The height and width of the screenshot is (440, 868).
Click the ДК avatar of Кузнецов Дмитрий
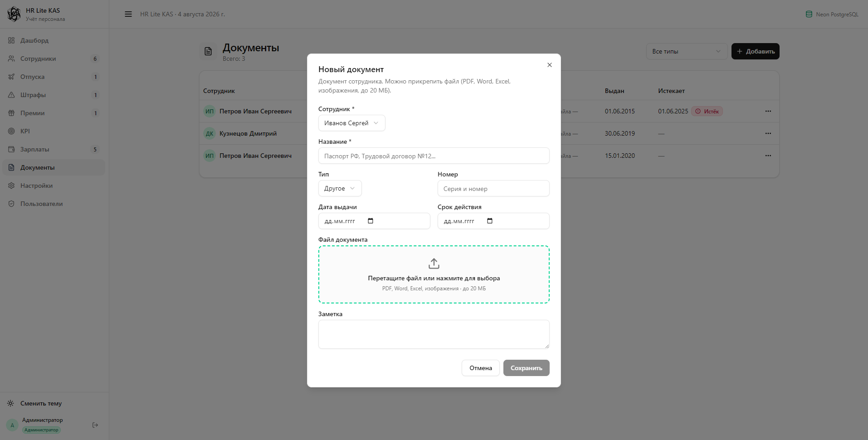point(210,133)
